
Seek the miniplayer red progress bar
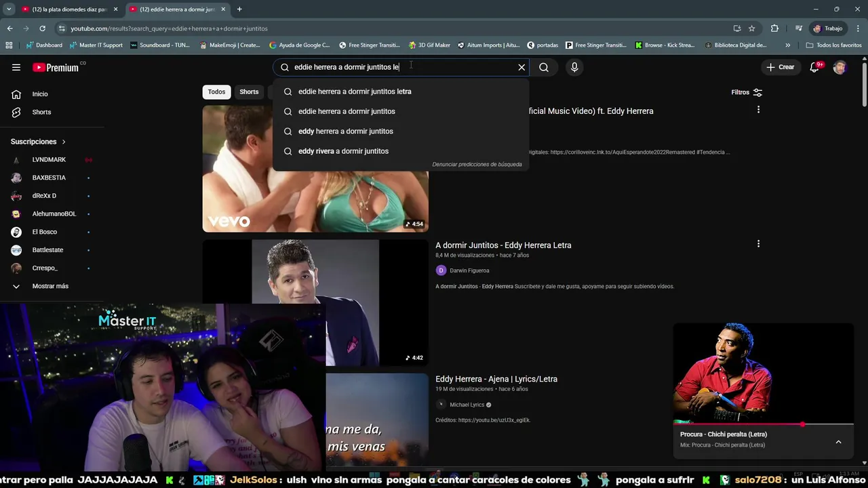coord(764,424)
